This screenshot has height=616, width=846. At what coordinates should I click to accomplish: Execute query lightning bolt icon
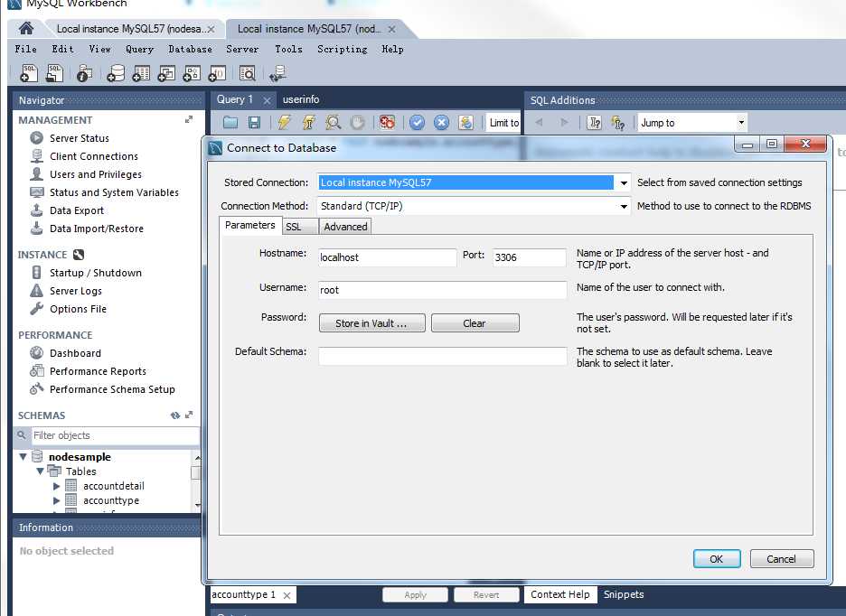284,123
